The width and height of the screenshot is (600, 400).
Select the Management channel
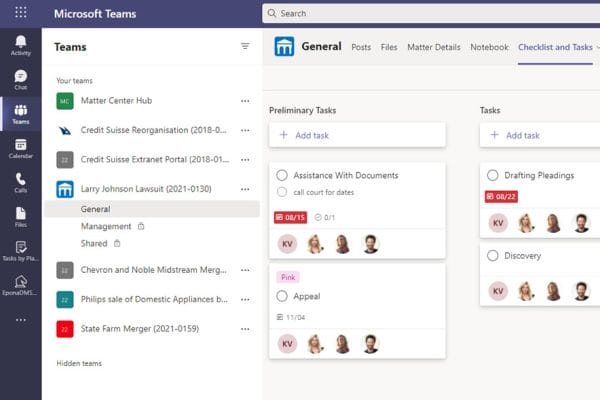106,226
